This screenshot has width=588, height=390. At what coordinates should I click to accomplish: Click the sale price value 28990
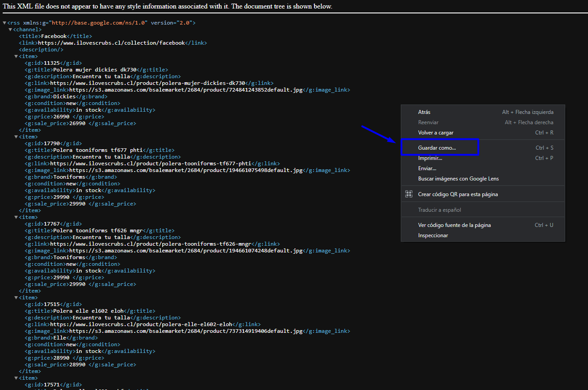[x=77, y=365]
